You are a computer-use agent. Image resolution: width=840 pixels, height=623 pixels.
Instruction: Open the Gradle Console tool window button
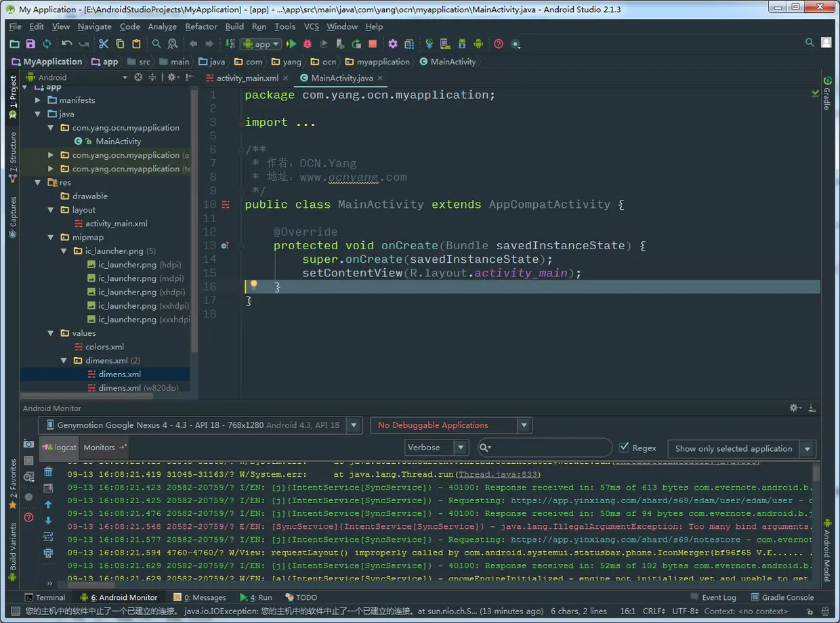pos(782,597)
